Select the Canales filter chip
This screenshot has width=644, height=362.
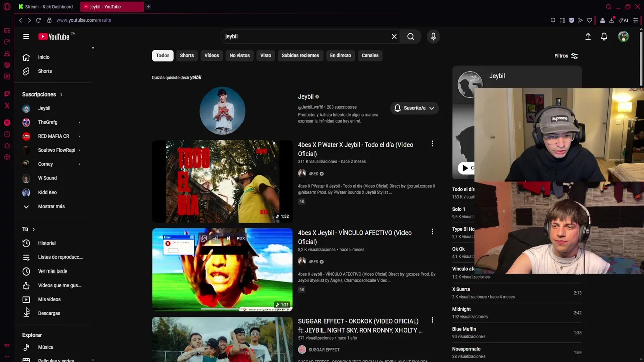coord(370,55)
